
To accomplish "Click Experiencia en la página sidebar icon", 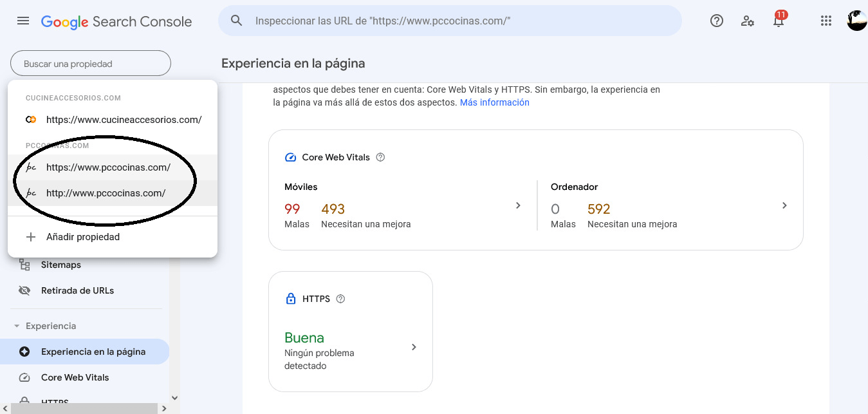I will tap(24, 352).
